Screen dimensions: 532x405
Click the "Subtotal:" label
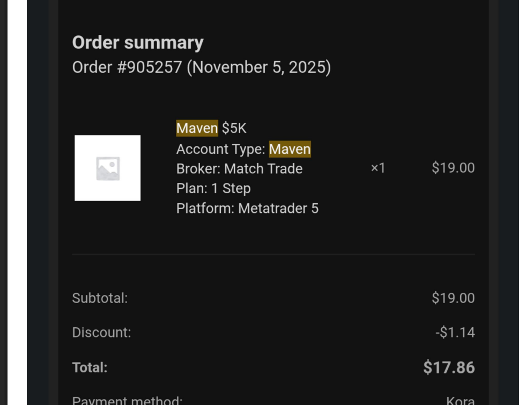point(100,298)
